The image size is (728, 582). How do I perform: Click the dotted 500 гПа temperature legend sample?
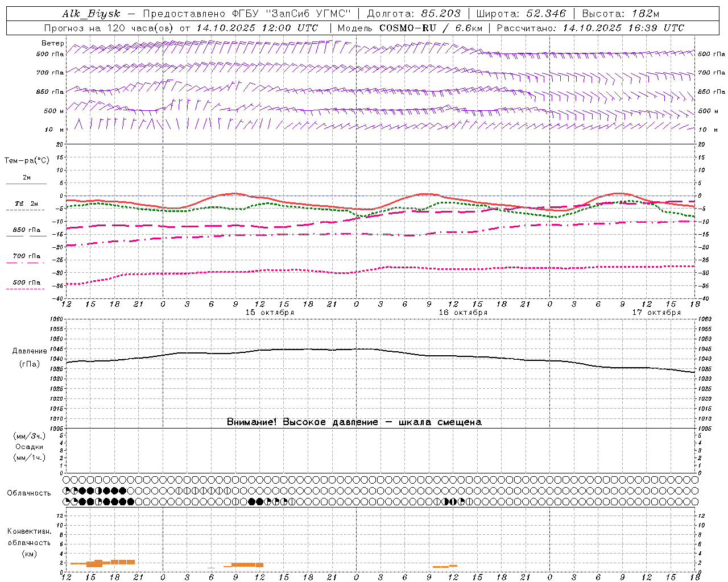[25, 289]
